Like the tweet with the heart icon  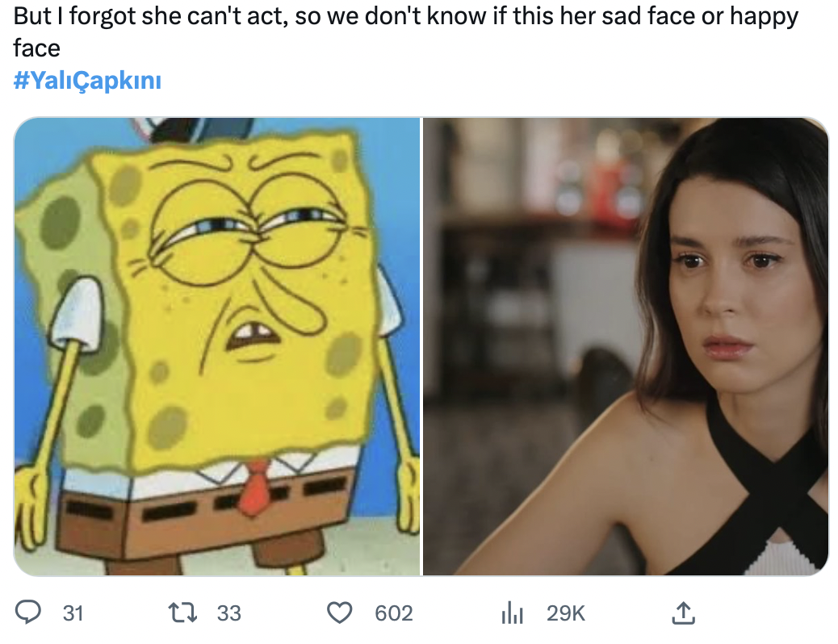pyautogui.click(x=341, y=613)
